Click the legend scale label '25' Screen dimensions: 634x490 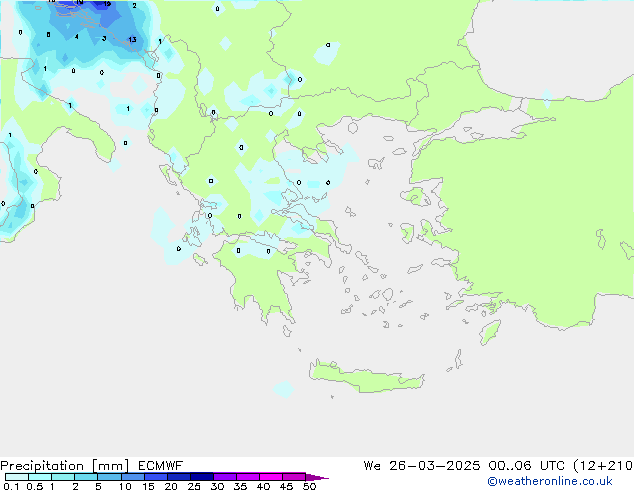[194, 486]
